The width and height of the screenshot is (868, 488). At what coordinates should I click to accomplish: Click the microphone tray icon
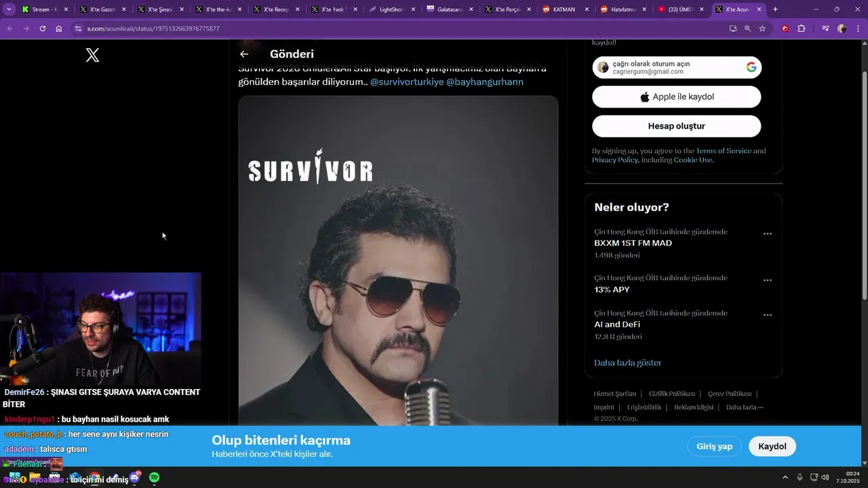click(x=800, y=478)
